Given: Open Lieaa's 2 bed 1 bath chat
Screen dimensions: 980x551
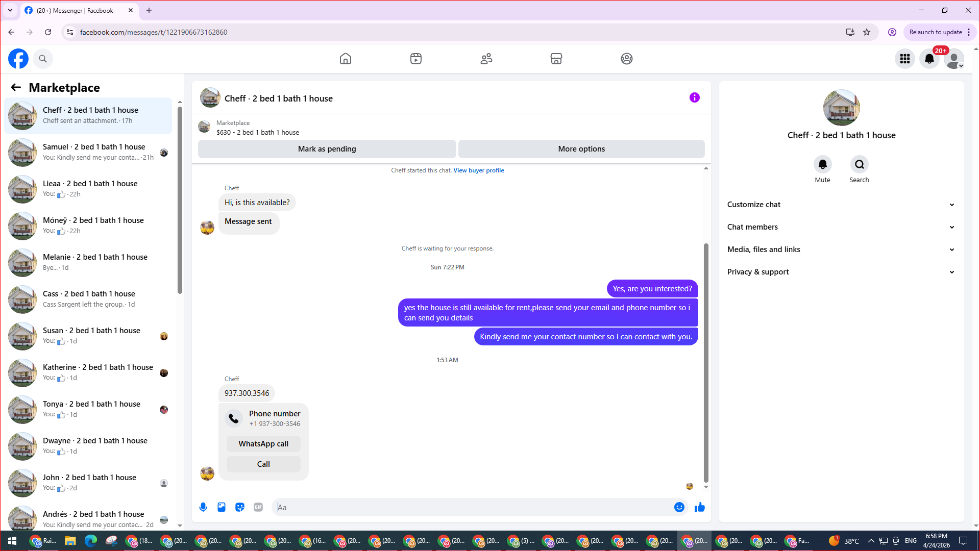Looking at the screenshot, I should (88, 189).
